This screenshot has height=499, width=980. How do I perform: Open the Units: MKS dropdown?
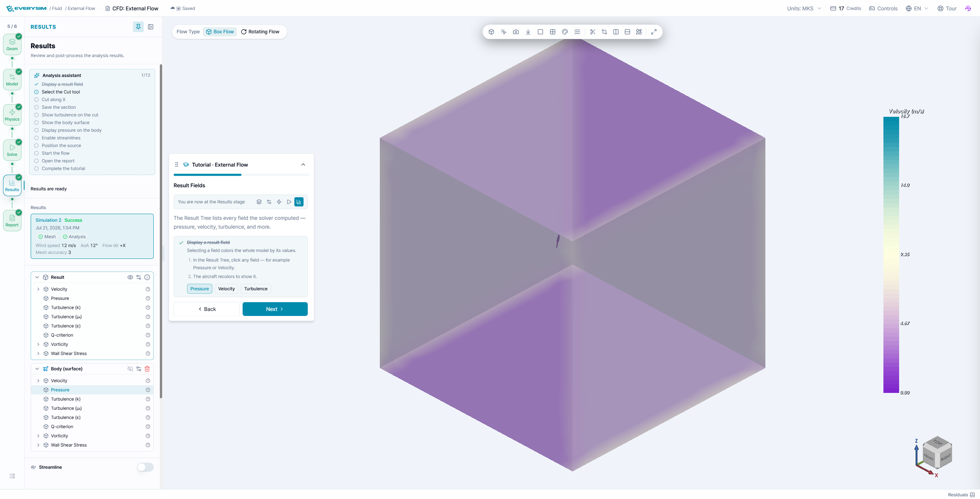coord(804,8)
